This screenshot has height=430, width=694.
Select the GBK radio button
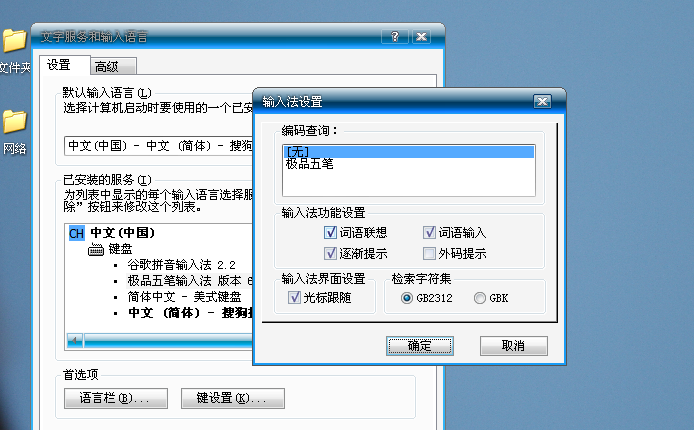click(479, 298)
